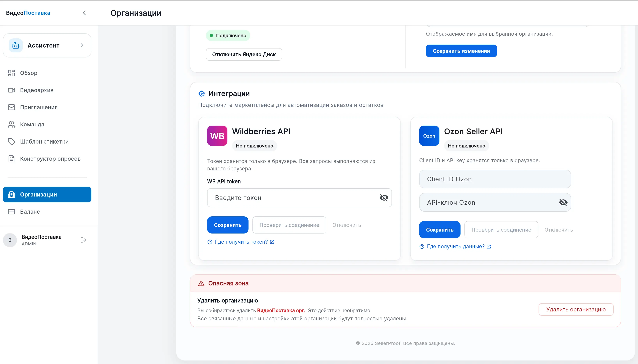Viewport: 638px width, 364px height.
Task: Click the Интеграции gear icon
Action: pos(201,94)
